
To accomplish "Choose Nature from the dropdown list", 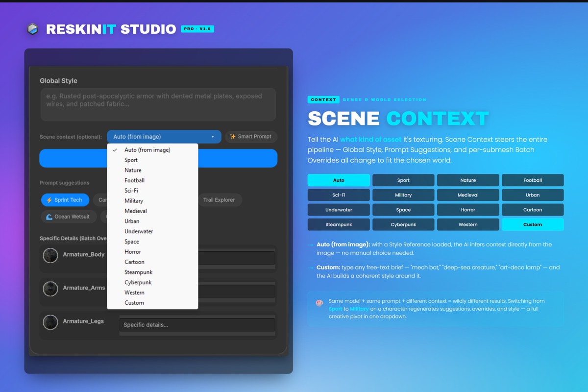I will coord(152,171).
